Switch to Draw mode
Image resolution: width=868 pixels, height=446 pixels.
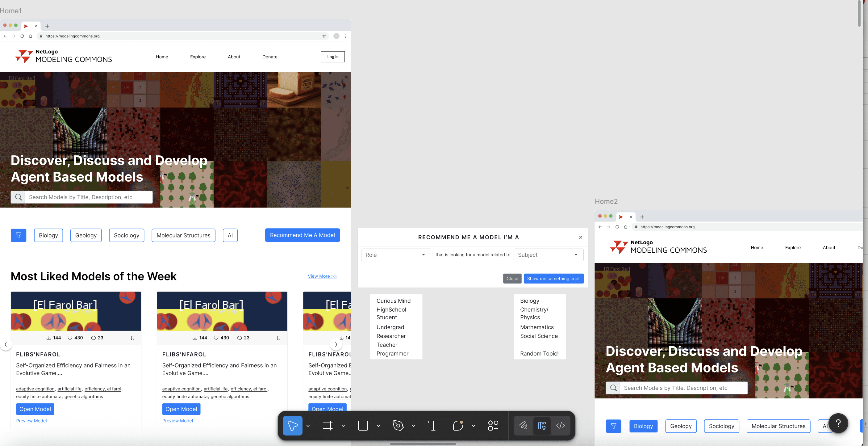coord(523,425)
